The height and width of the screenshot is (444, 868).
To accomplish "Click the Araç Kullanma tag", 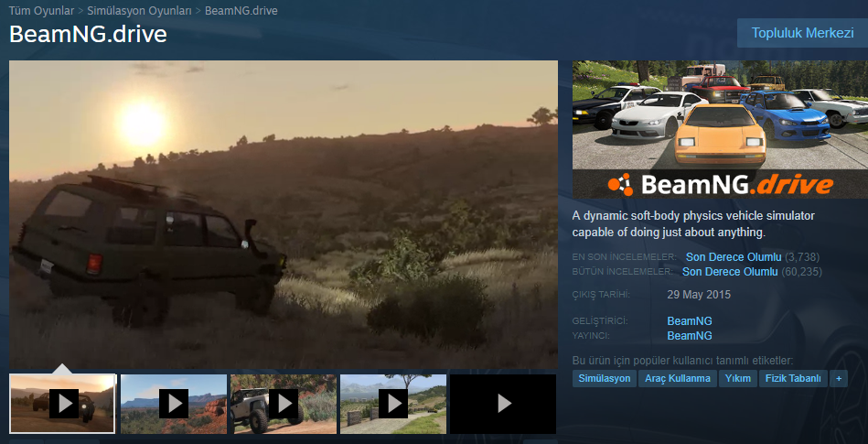I will point(678,379).
